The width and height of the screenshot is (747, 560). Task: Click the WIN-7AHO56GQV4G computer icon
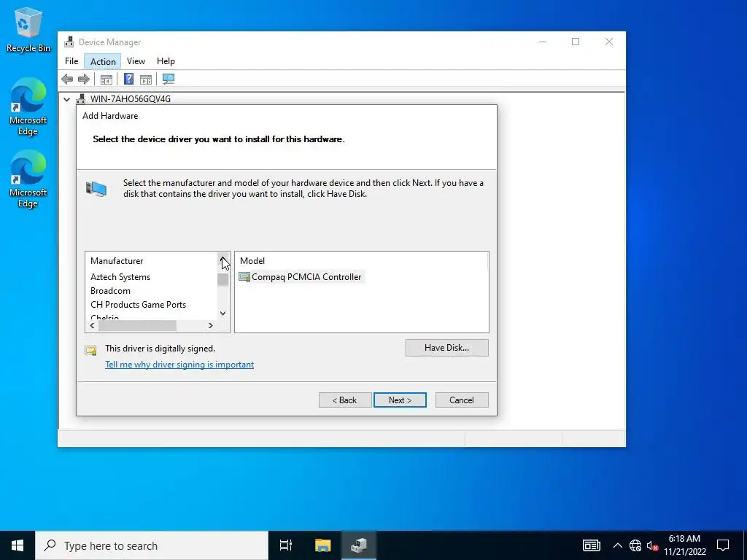coord(81,99)
